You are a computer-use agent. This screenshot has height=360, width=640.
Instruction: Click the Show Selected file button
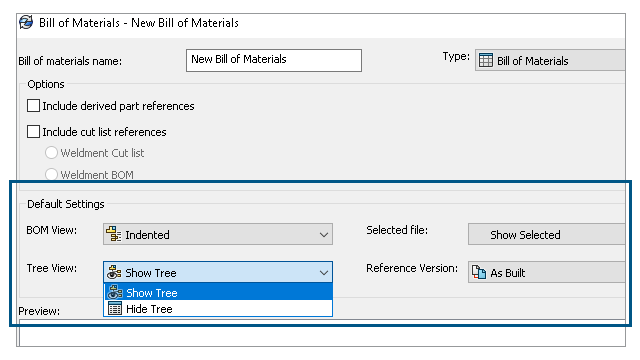(x=547, y=234)
